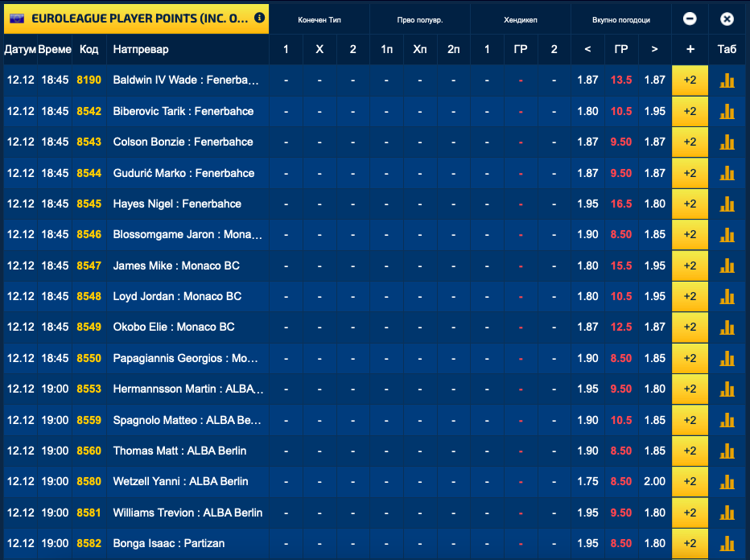Open stats chart for Okobo Elie
This screenshot has width=750, height=560.
[727, 327]
